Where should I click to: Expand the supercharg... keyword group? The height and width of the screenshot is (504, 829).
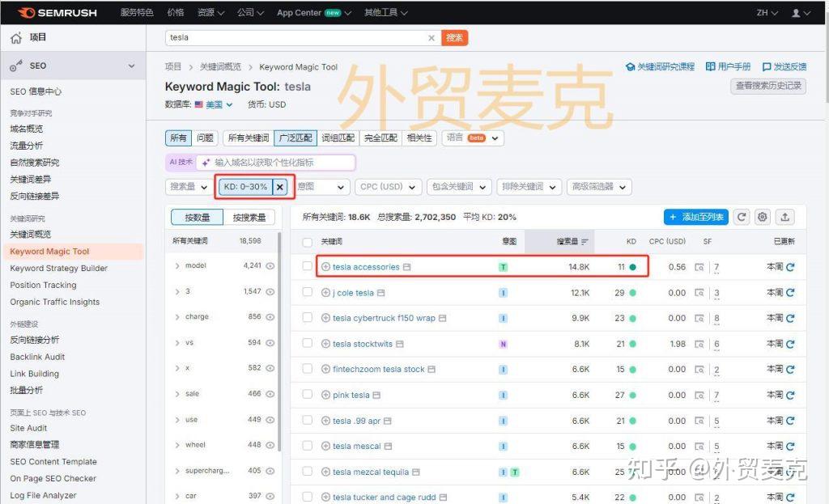[177, 471]
